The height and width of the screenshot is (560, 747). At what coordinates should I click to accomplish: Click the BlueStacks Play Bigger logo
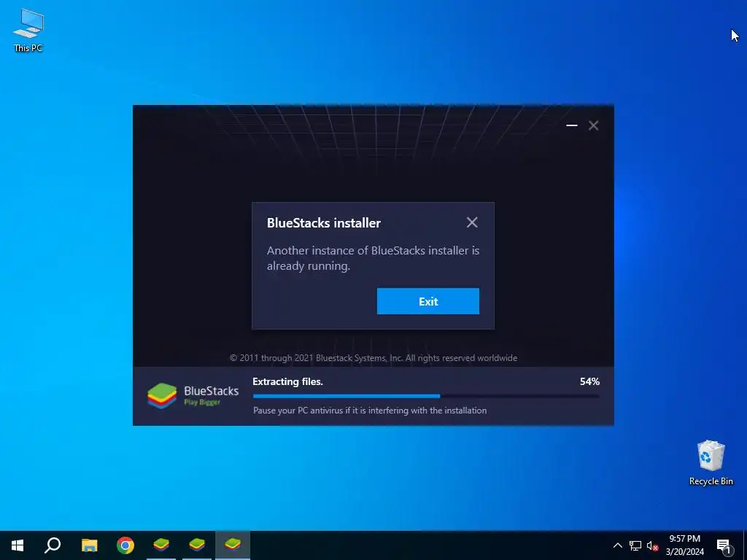click(x=193, y=396)
